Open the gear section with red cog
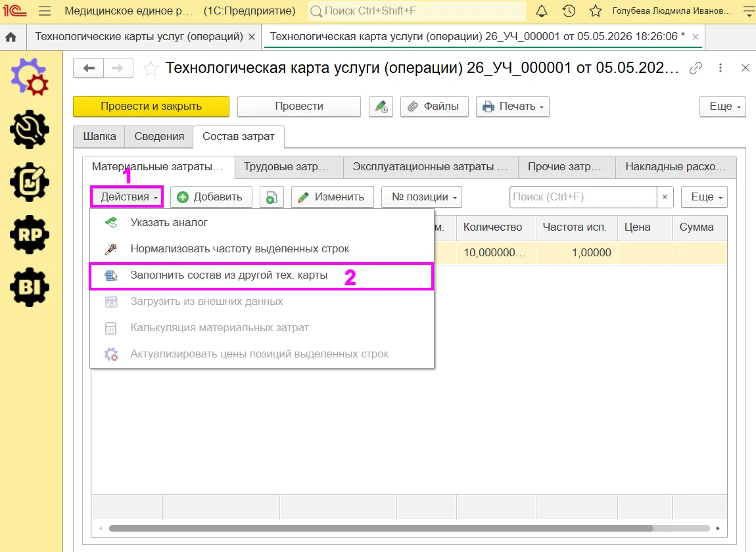756x552 pixels. [x=30, y=77]
